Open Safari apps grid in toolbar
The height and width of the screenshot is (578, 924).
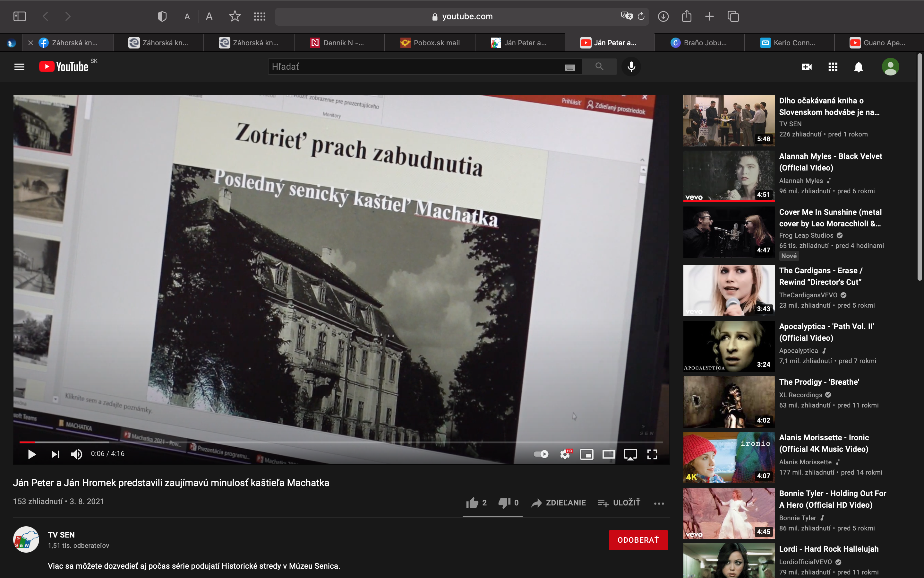tap(260, 16)
